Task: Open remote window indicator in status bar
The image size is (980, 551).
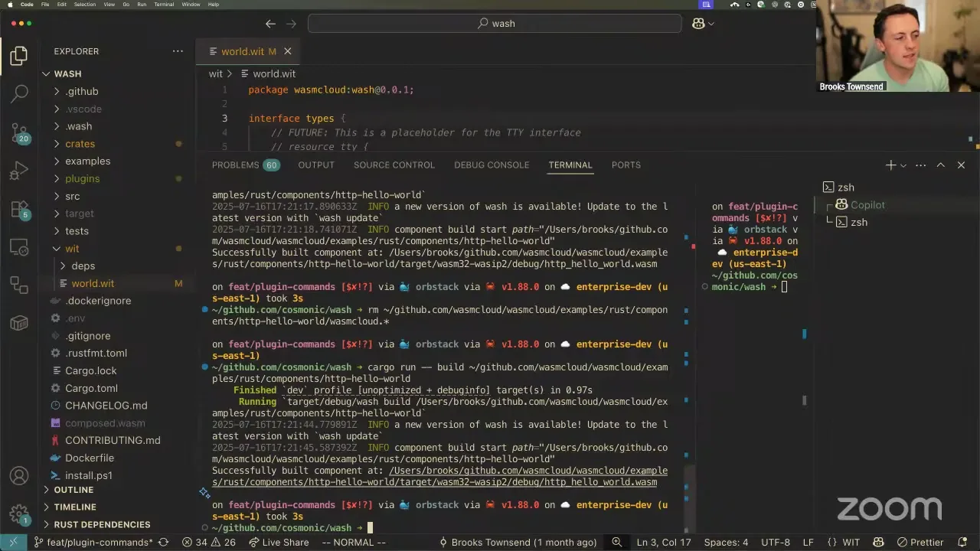Action: point(13,543)
